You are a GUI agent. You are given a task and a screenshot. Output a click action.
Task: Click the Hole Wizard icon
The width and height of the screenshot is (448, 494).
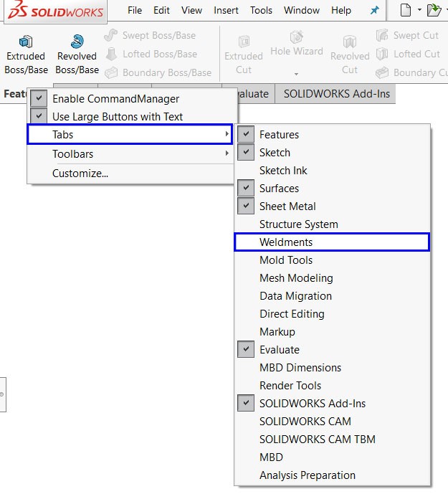pos(297,37)
